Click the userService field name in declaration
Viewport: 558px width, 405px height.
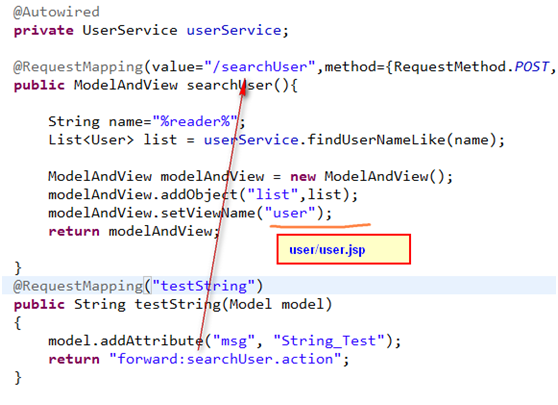point(234,30)
